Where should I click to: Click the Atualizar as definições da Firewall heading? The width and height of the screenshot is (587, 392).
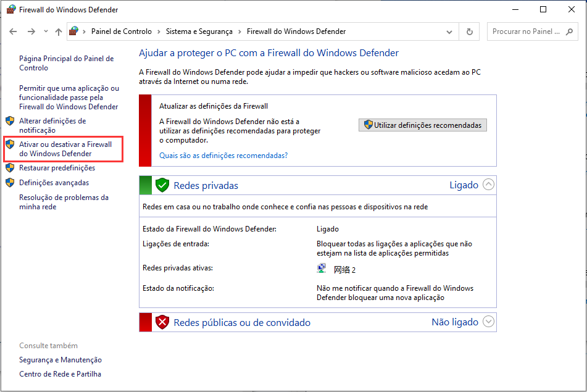pos(214,106)
